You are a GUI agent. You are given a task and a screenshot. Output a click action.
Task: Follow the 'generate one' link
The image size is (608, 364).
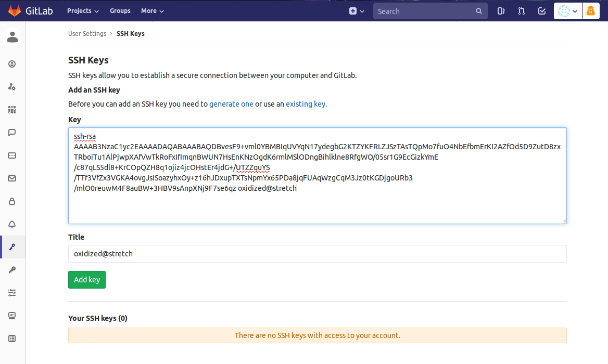(231, 104)
